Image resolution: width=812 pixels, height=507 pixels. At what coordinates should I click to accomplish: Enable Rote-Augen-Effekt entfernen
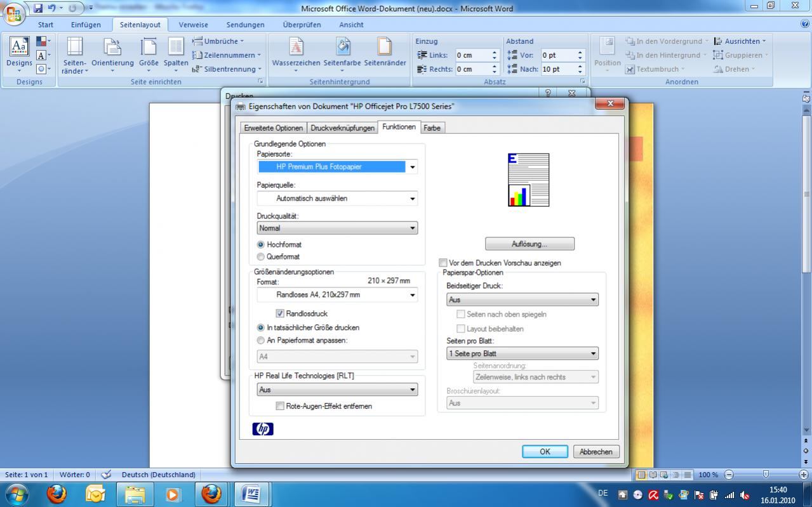(280, 406)
